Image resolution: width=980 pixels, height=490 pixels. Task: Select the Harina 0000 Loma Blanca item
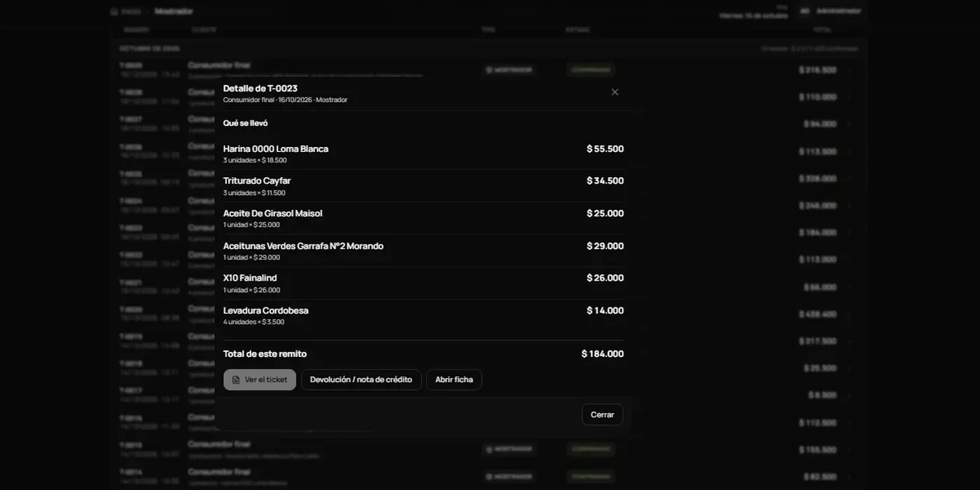pos(276,148)
